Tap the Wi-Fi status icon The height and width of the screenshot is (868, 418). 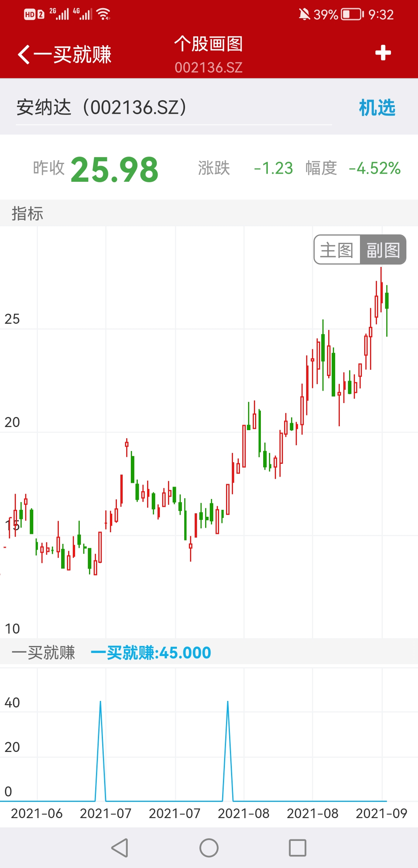click(x=104, y=15)
